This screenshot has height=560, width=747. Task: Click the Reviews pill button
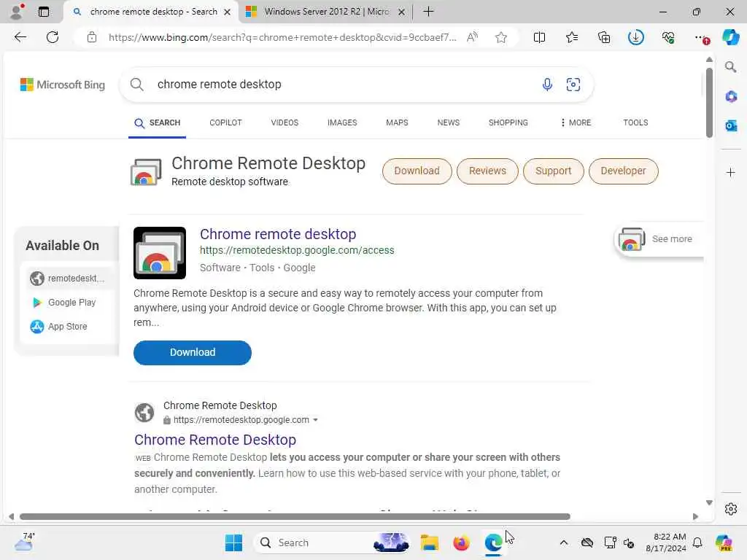487,171
